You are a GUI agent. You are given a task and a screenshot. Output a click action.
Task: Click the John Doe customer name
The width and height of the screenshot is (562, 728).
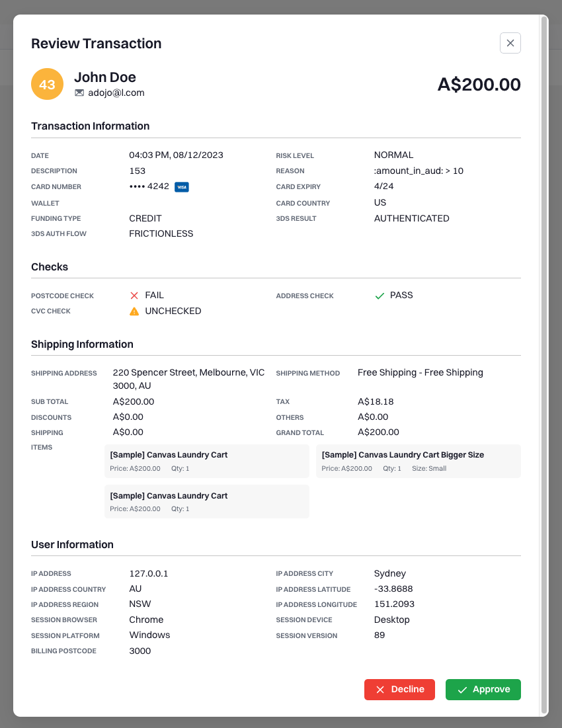tap(105, 77)
